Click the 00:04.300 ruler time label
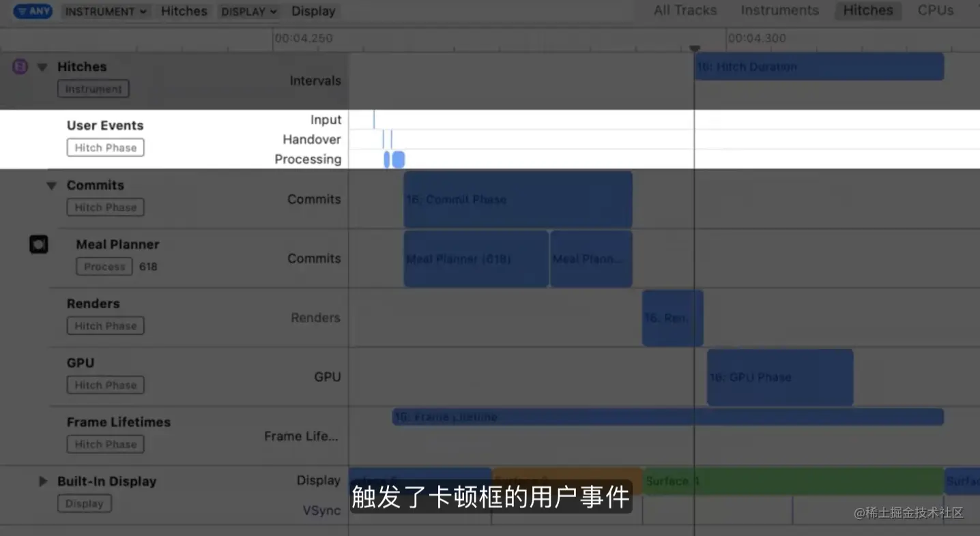The height and width of the screenshot is (536, 980). click(757, 38)
